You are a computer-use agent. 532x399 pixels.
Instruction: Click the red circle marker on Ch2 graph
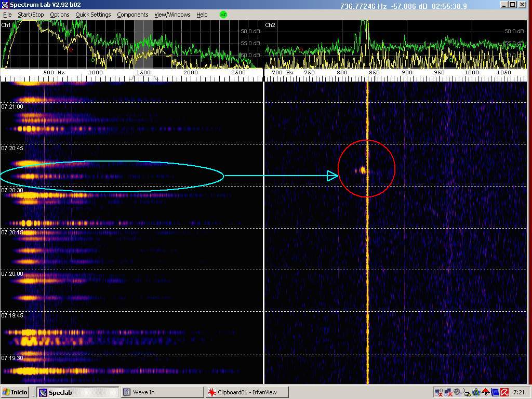click(x=300, y=50)
